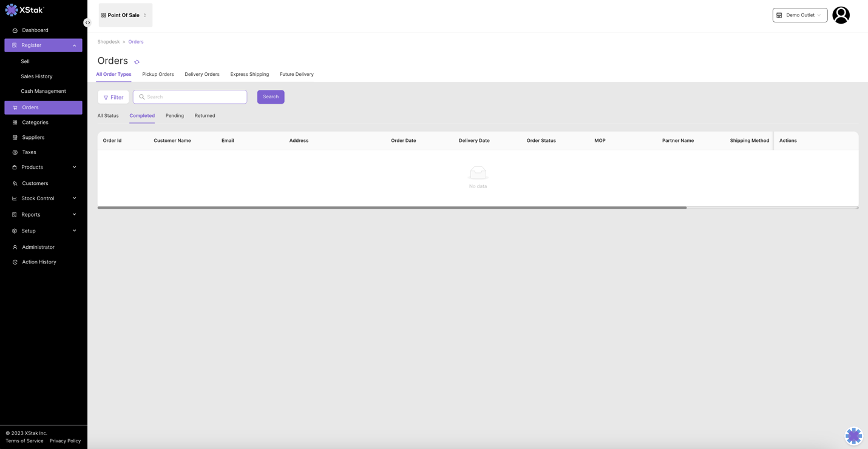Click the refresh icon beside Orders heading
The image size is (868, 449).
tap(137, 62)
